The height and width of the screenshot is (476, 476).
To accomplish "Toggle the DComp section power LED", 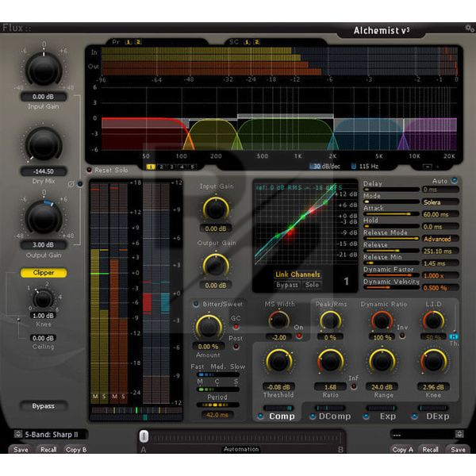I will click(312, 416).
